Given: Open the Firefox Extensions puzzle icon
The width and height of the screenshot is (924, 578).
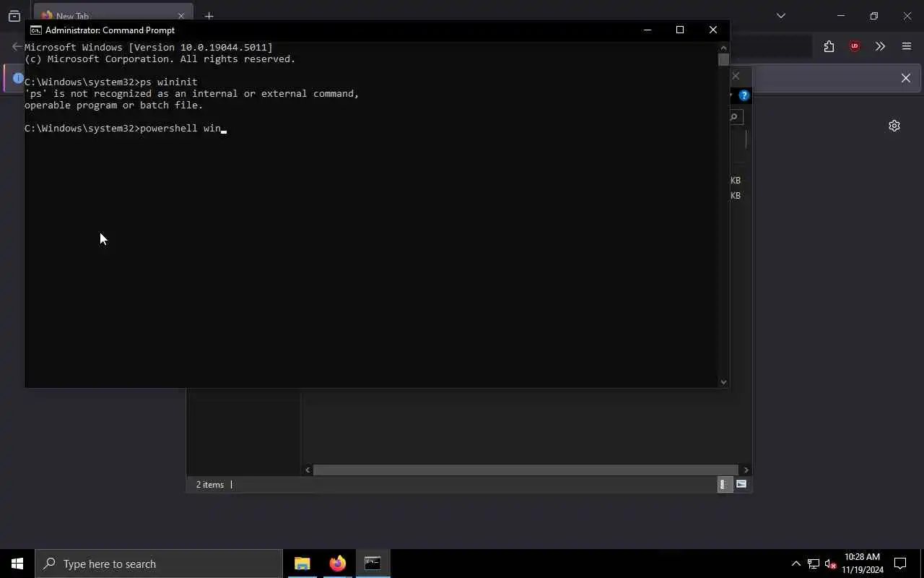Looking at the screenshot, I should (829, 46).
